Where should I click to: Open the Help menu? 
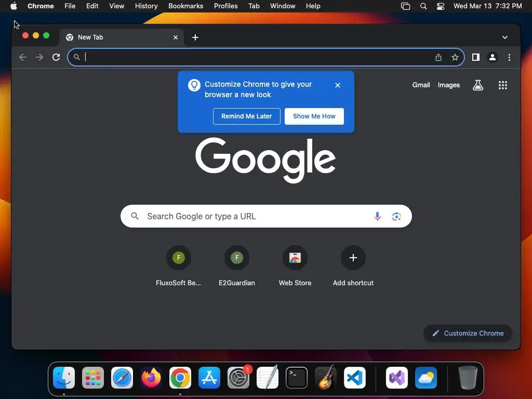(313, 6)
